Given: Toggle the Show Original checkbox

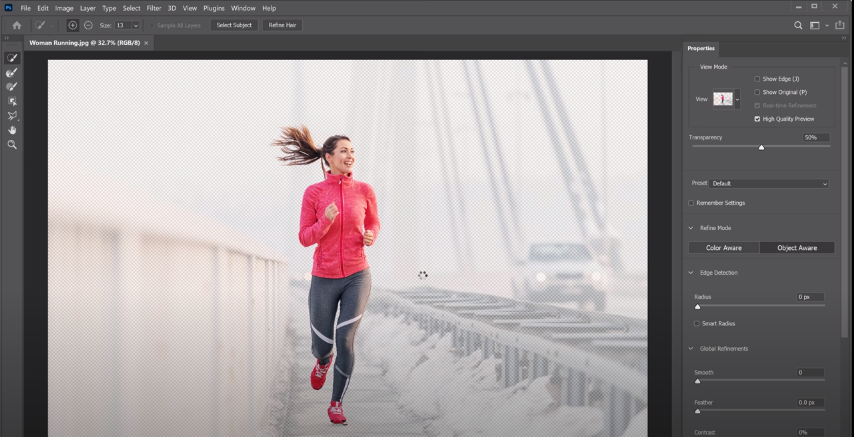Looking at the screenshot, I should click(x=757, y=92).
